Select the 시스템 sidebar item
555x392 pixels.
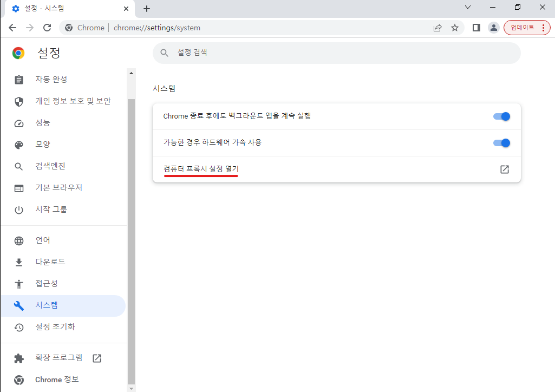[63, 306]
